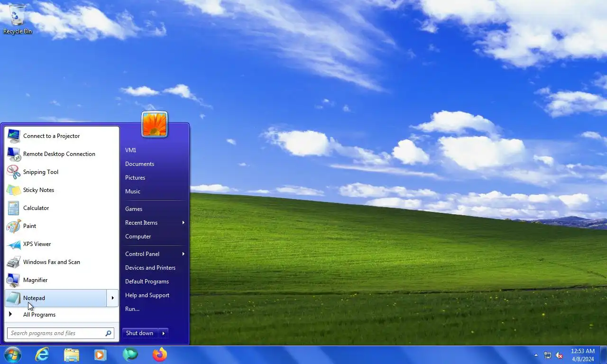Open the VM1 user folder
Viewport: 607px width, 364px height.
[x=130, y=150]
